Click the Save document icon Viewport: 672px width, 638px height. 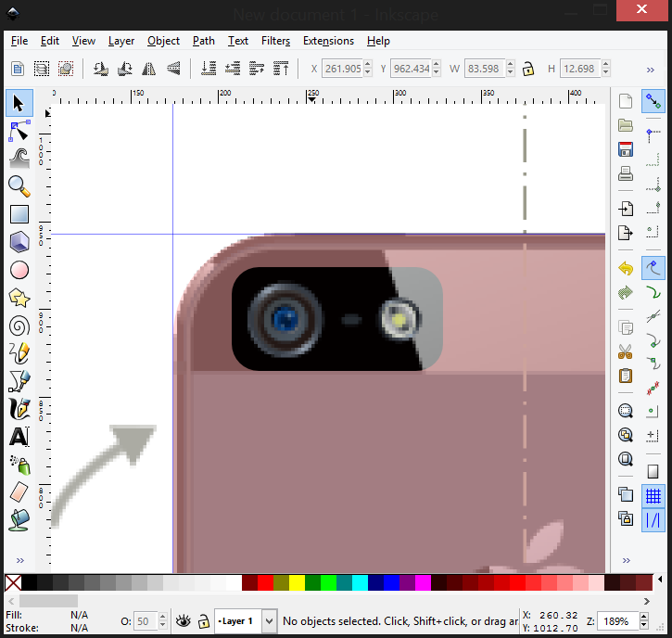coord(626,149)
